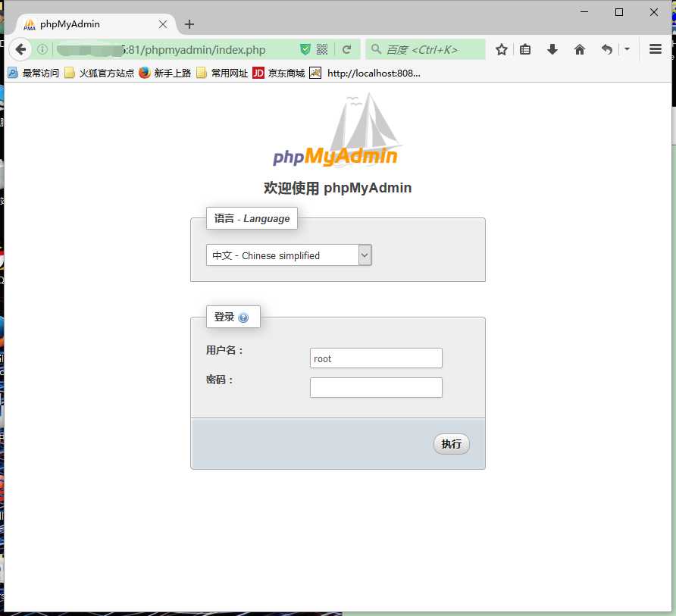The height and width of the screenshot is (616, 676).
Task: Click the 用户名： label
Action: click(x=224, y=350)
